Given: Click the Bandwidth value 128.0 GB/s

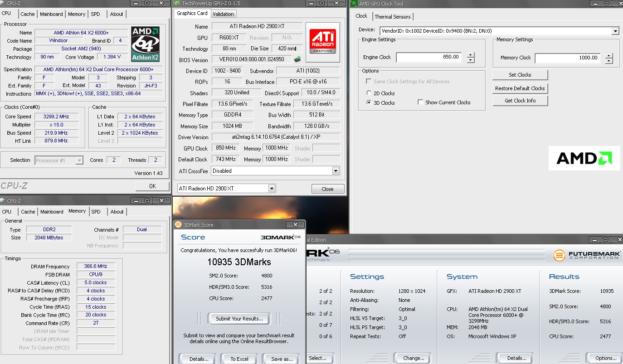Looking at the screenshot, I should [x=316, y=126].
